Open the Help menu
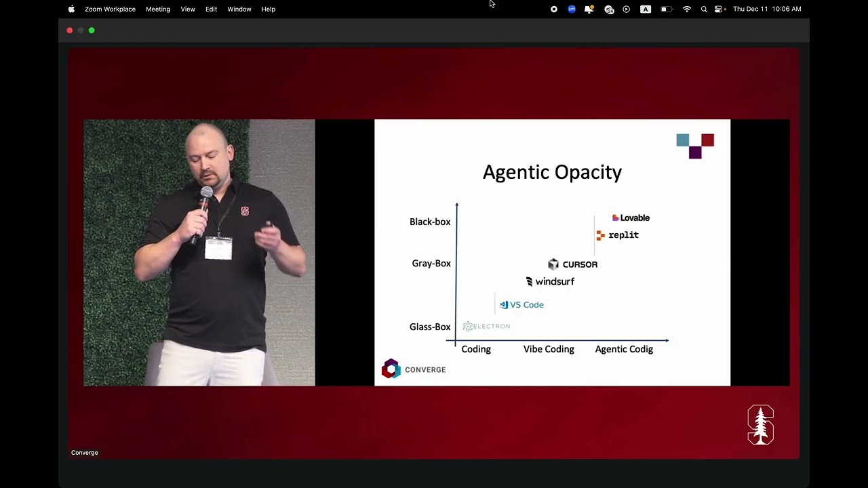The image size is (868, 488). (x=269, y=9)
